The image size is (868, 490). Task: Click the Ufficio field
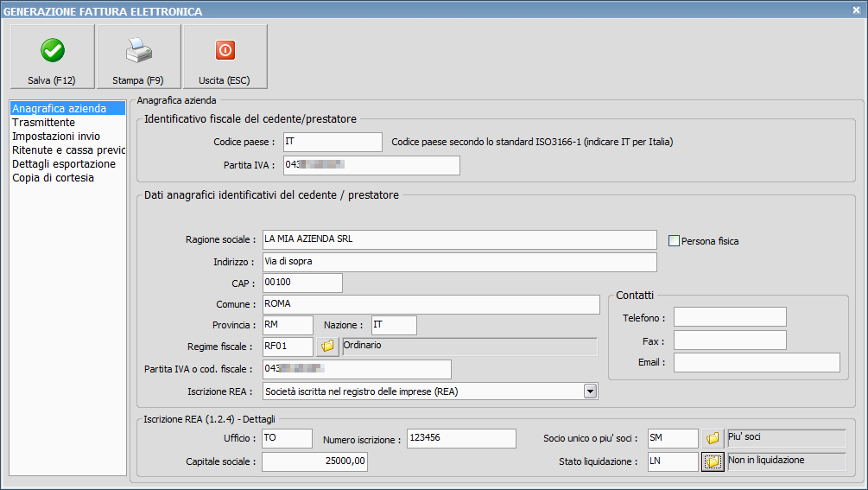click(x=288, y=438)
